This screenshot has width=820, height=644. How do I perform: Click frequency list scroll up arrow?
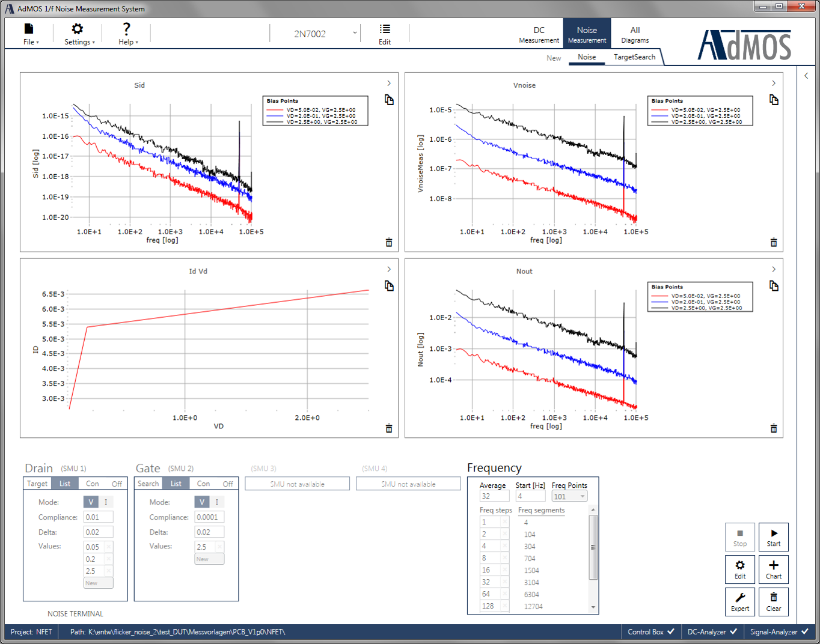[593, 509]
